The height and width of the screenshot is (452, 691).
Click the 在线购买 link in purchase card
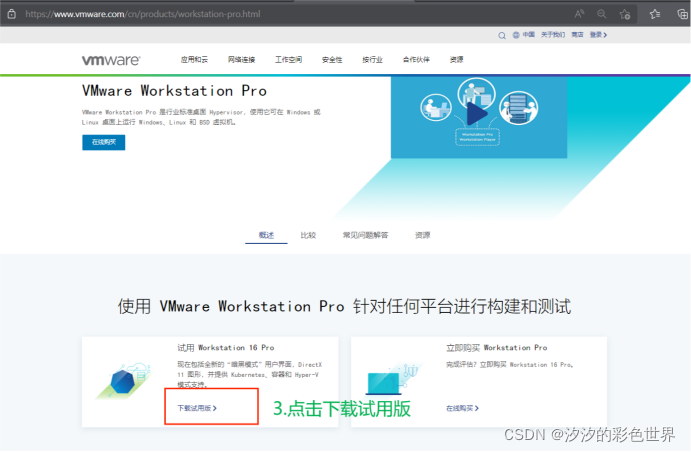462,408
